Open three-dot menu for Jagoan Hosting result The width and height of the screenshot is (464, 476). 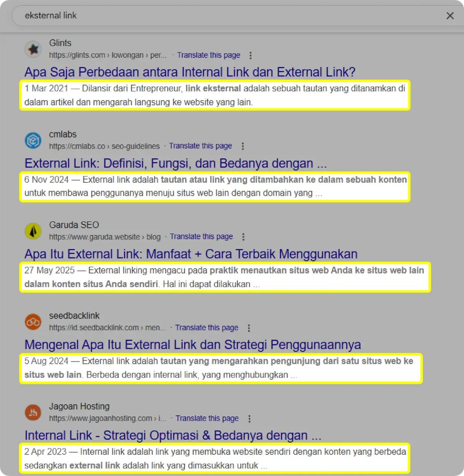coord(249,419)
